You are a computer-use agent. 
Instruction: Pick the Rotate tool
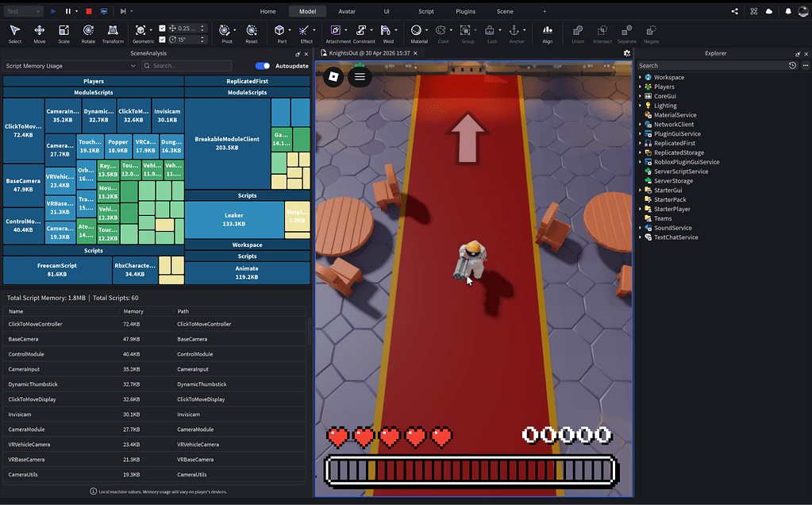coord(88,33)
